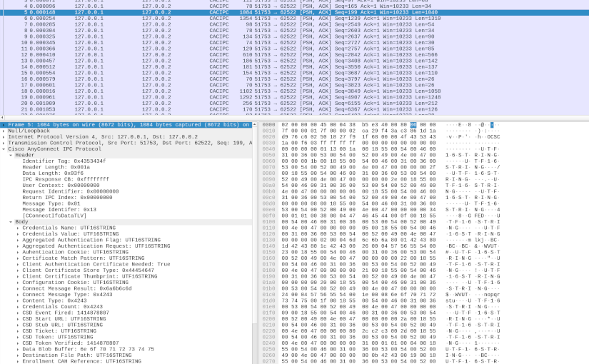This screenshot has width=589, height=364.
Task: Select packet 7 with Seq=2549
Action: (294, 24)
